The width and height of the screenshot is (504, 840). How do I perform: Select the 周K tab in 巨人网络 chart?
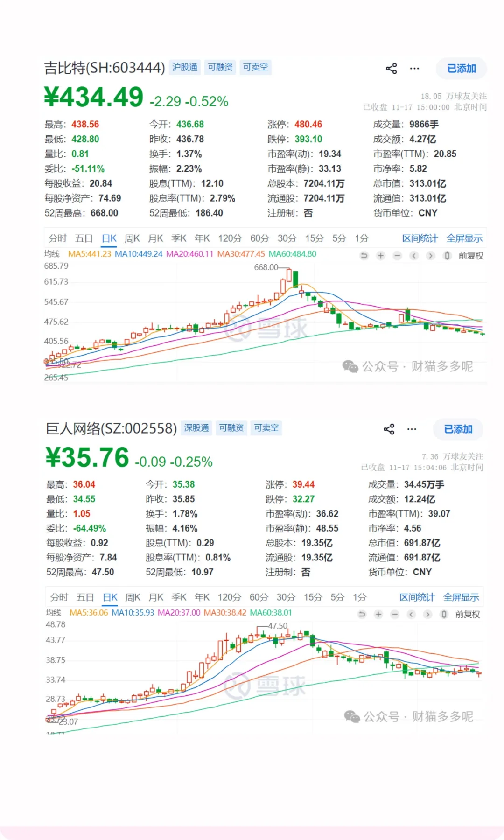[133, 597]
